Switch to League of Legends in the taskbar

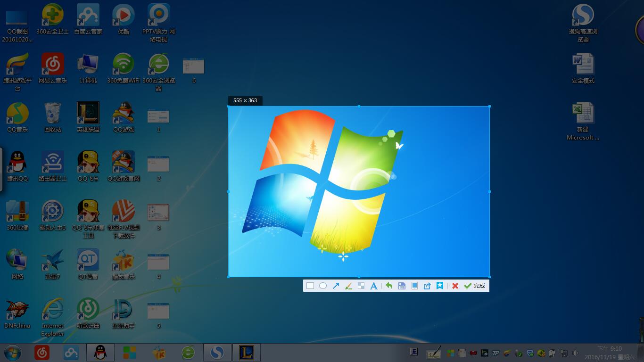click(246, 352)
